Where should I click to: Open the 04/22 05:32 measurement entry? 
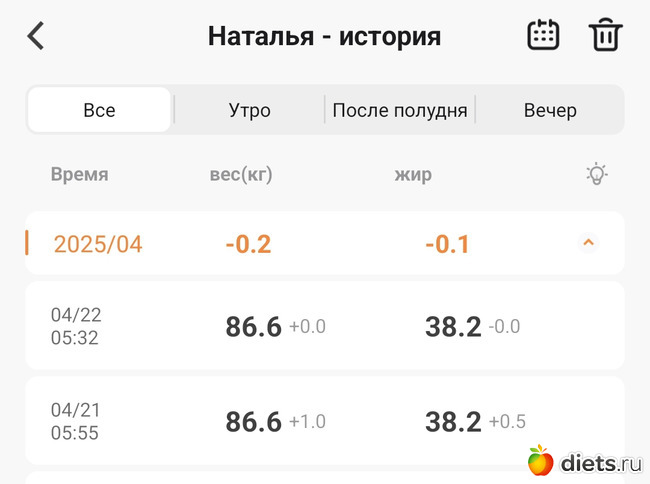(x=325, y=326)
